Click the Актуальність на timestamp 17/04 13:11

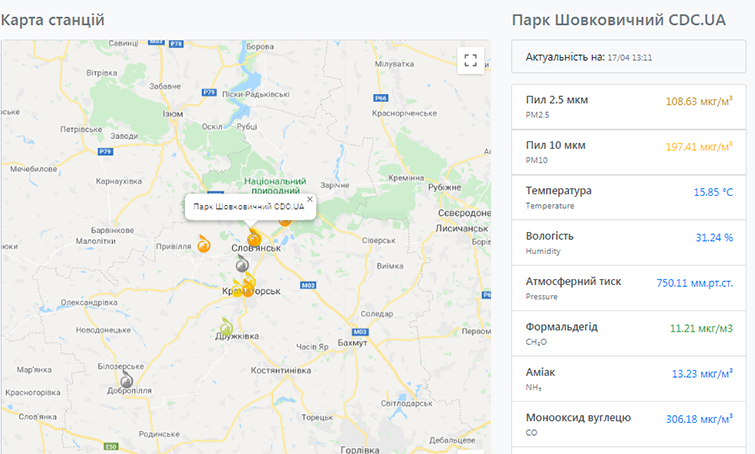(x=630, y=58)
